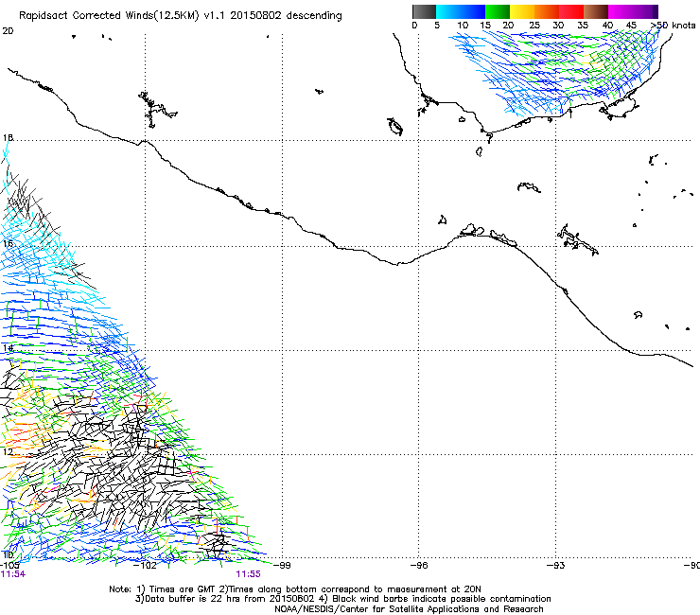Click the longitude label '-93'

(556, 566)
